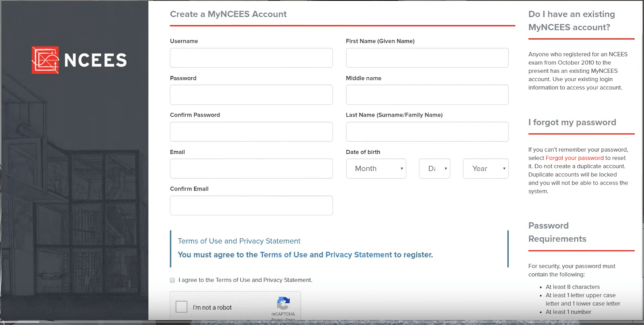Click the Forgot your password link

click(574, 158)
